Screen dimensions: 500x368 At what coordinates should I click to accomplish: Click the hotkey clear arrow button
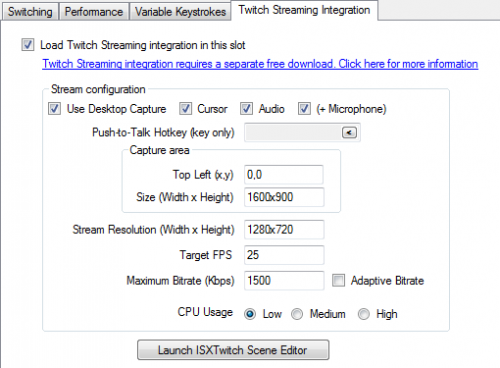(x=349, y=133)
